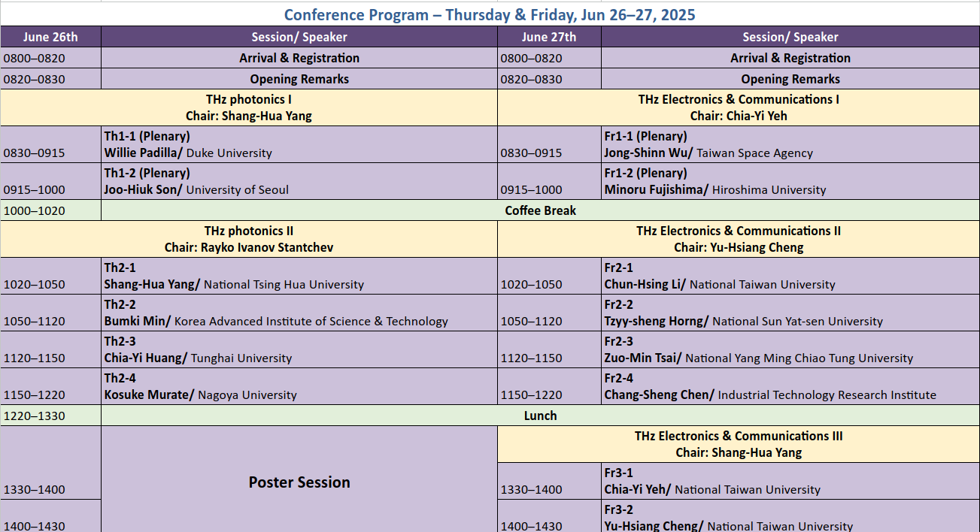Image resolution: width=980 pixels, height=532 pixels.
Task: Select the Minoru Fujishima plenary entry
Action: [x=790, y=181]
